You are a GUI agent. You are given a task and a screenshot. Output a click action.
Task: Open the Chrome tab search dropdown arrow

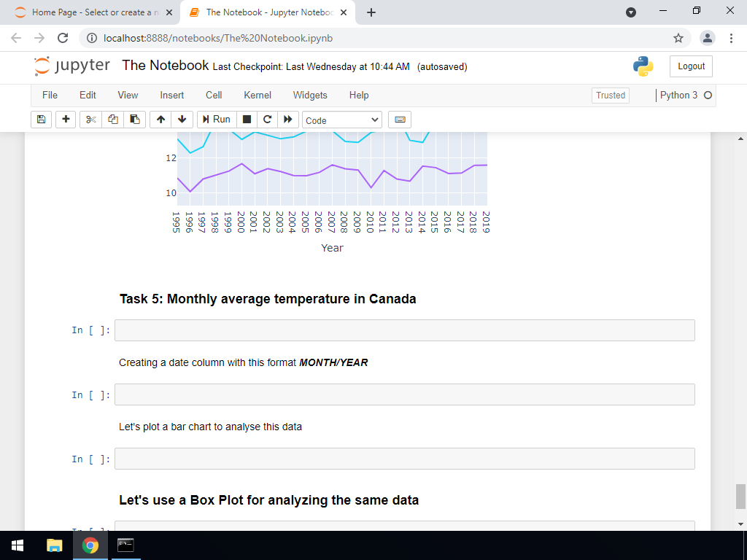[x=631, y=12]
